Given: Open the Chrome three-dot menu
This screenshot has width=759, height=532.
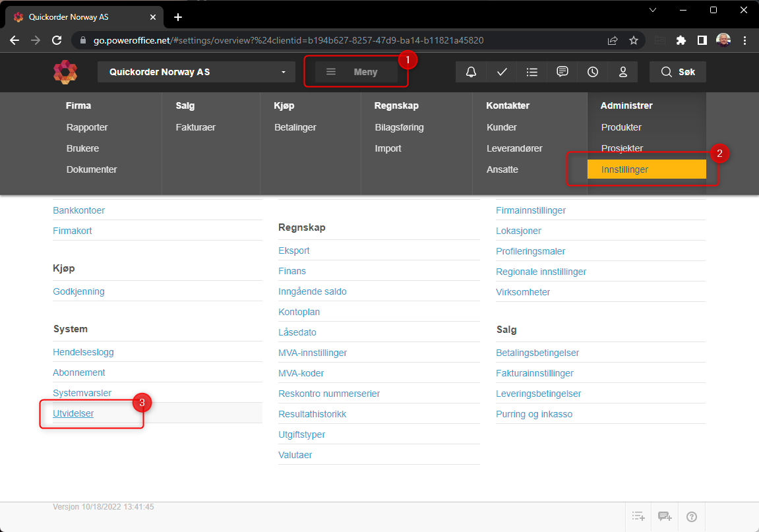Looking at the screenshot, I should click(744, 41).
